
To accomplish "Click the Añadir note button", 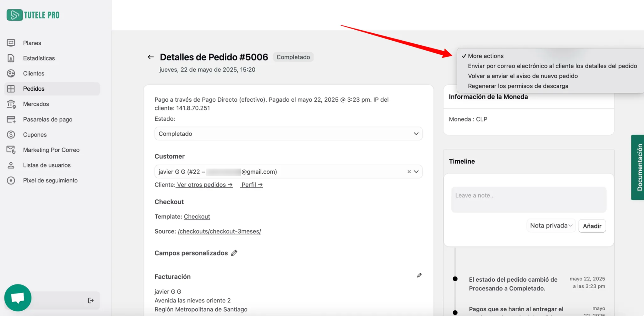I will [x=592, y=226].
